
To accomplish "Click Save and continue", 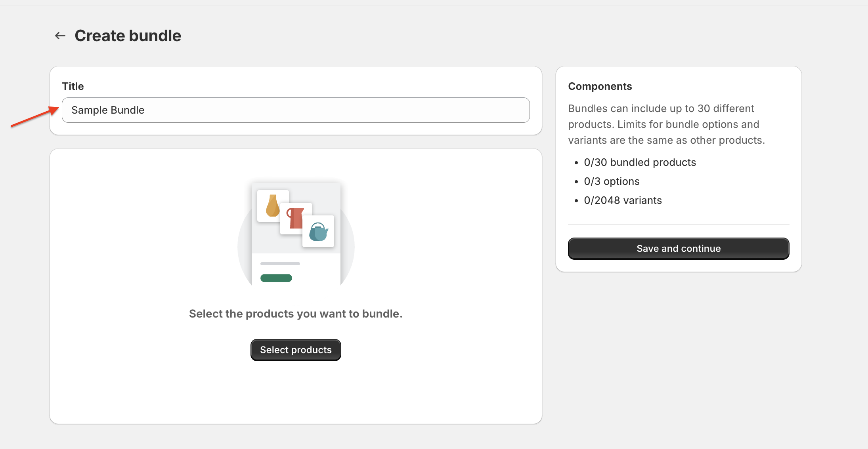I will [678, 249].
